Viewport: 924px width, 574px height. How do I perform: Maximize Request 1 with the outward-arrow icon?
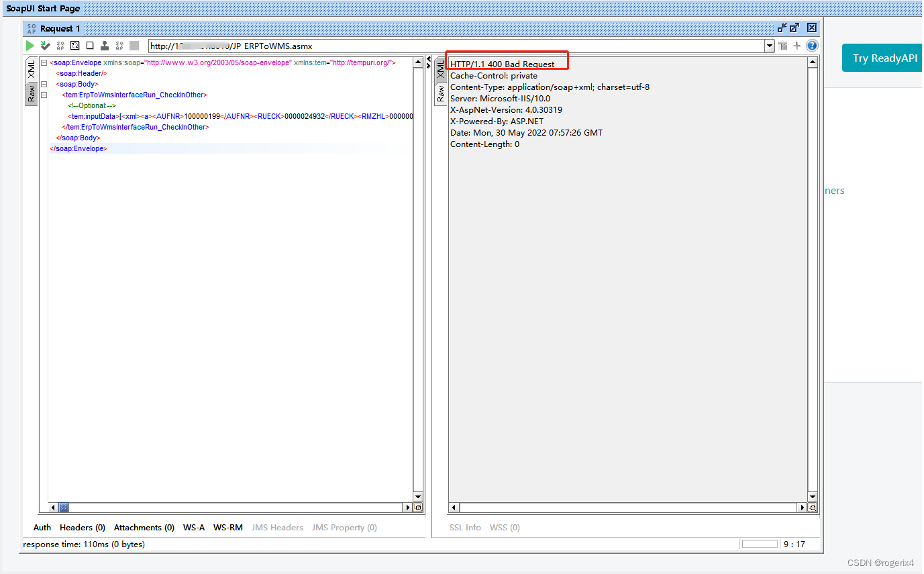point(794,28)
